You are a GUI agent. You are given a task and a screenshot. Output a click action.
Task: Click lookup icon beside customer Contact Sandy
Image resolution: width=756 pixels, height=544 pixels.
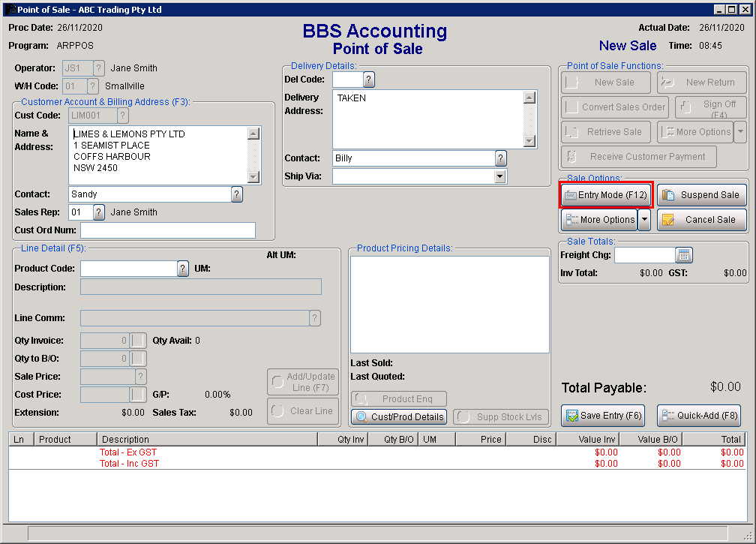237,194
